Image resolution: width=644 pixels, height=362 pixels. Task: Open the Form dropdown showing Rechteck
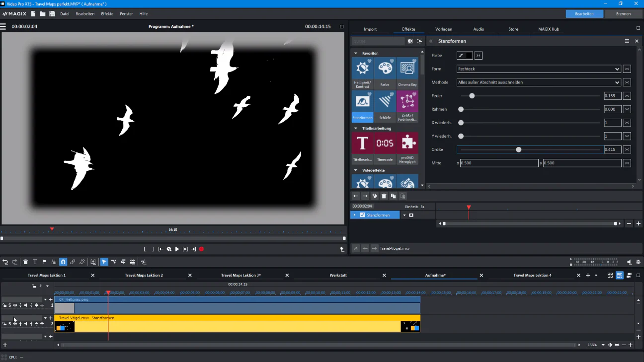[539, 69]
